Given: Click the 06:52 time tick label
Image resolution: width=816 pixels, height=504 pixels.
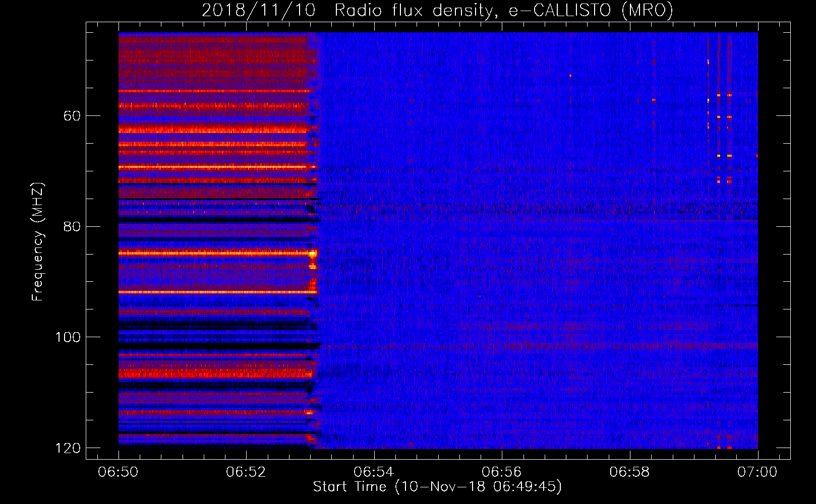Looking at the screenshot, I should pyautogui.click(x=246, y=472).
